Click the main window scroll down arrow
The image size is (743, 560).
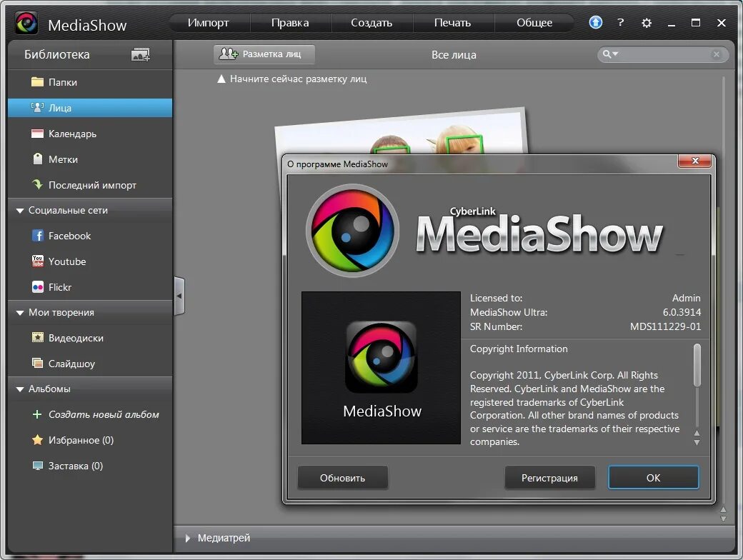pos(723,519)
